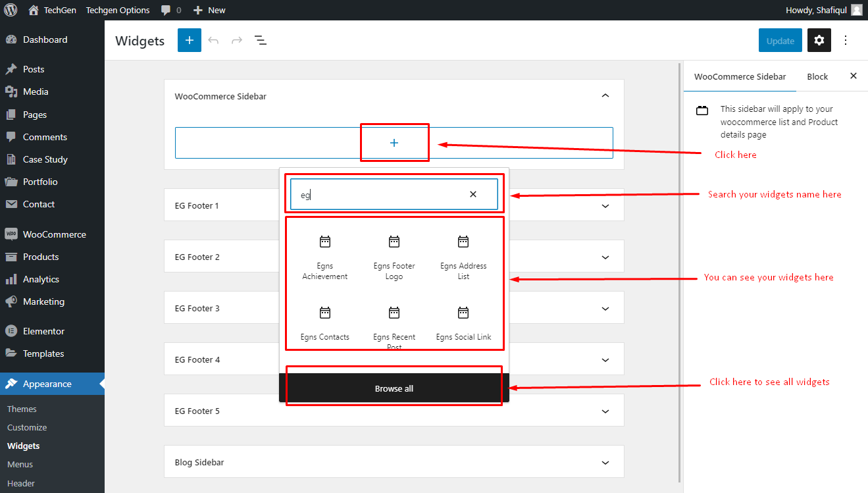This screenshot has height=493, width=868.
Task: Click the widget area icon in settings
Action: coord(702,111)
